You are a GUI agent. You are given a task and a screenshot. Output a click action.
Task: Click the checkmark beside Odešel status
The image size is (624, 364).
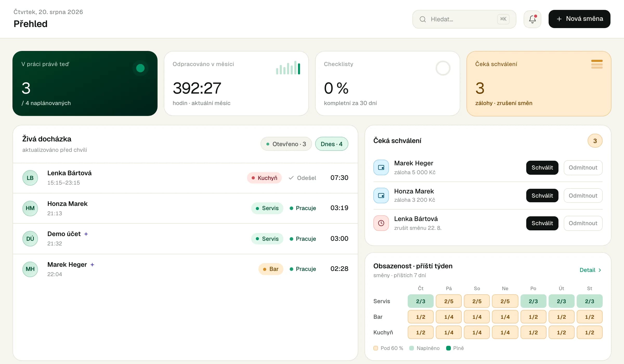[x=291, y=178]
